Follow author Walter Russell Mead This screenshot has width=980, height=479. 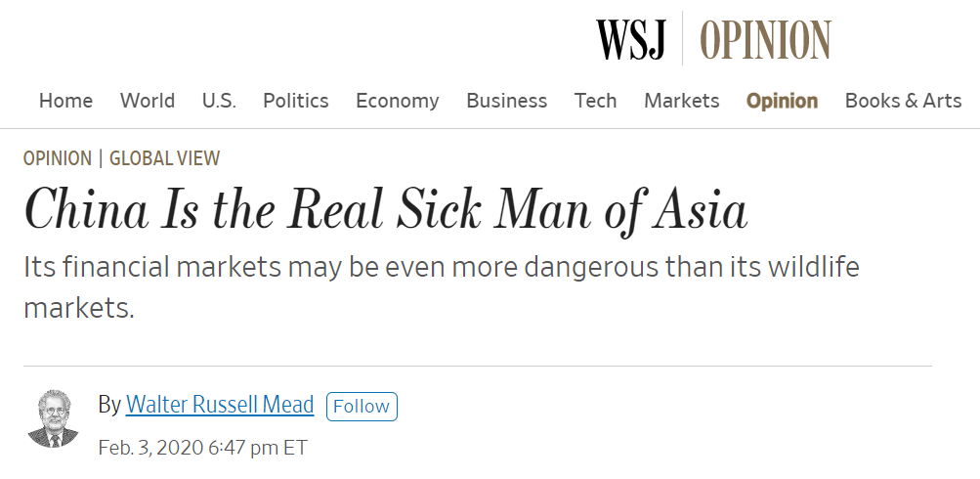click(x=362, y=406)
